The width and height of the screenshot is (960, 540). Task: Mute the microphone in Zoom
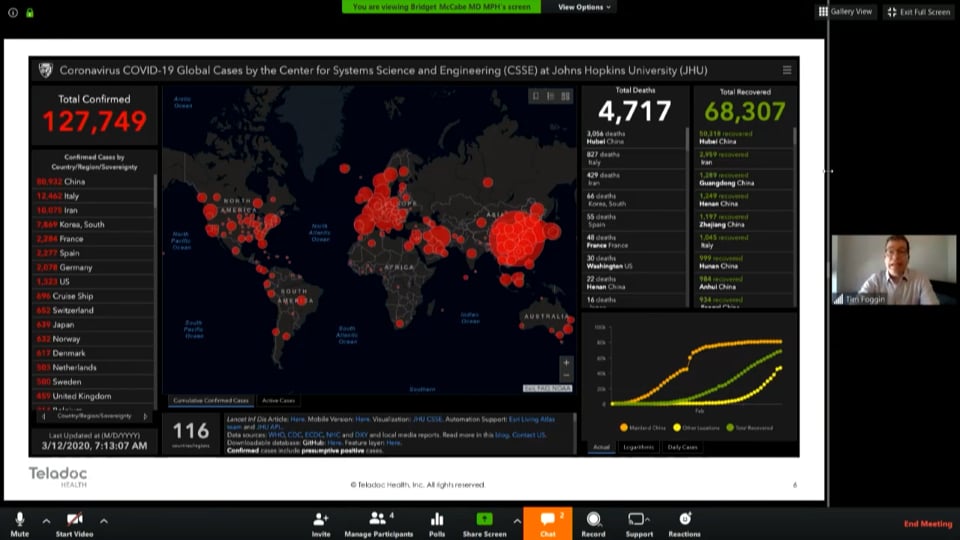click(20, 524)
